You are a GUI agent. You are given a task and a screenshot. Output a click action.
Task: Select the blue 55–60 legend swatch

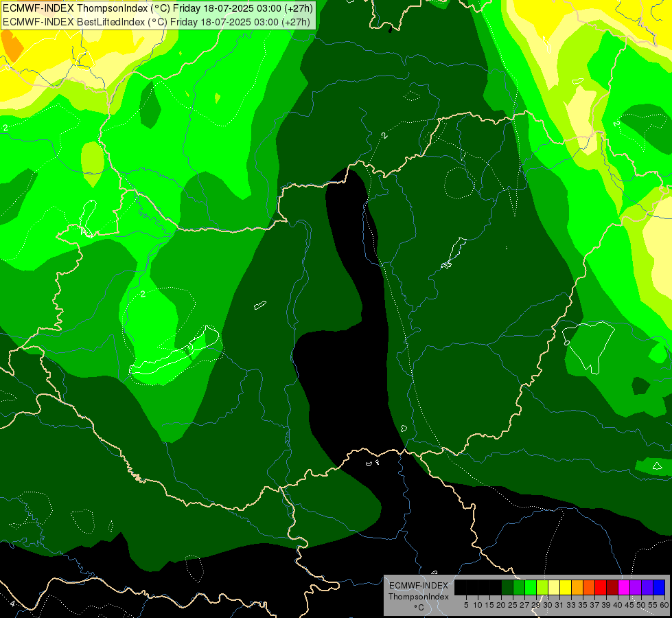[659, 587]
